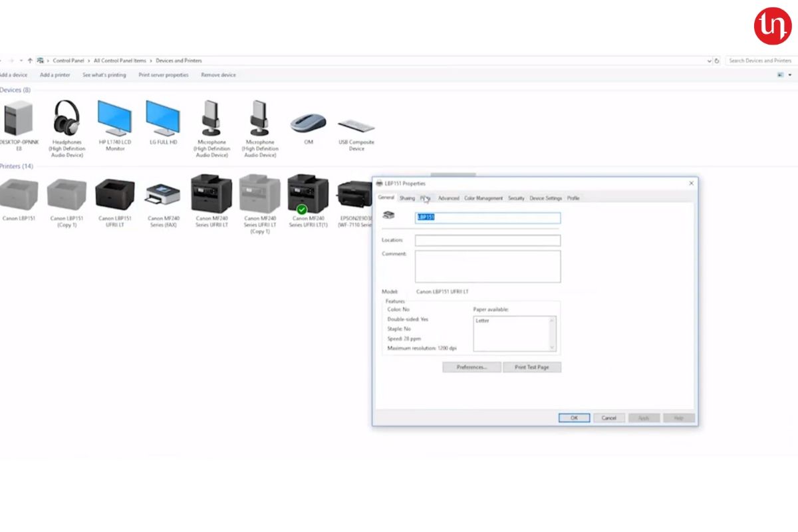This screenshot has width=798, height=532.
Task: Click the Comment text box
Action: pos(488,266)
